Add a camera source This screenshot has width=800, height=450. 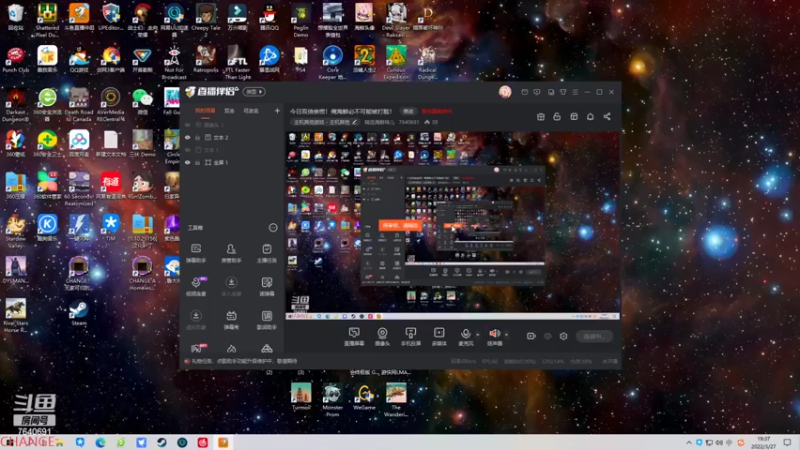coord(382,337)
